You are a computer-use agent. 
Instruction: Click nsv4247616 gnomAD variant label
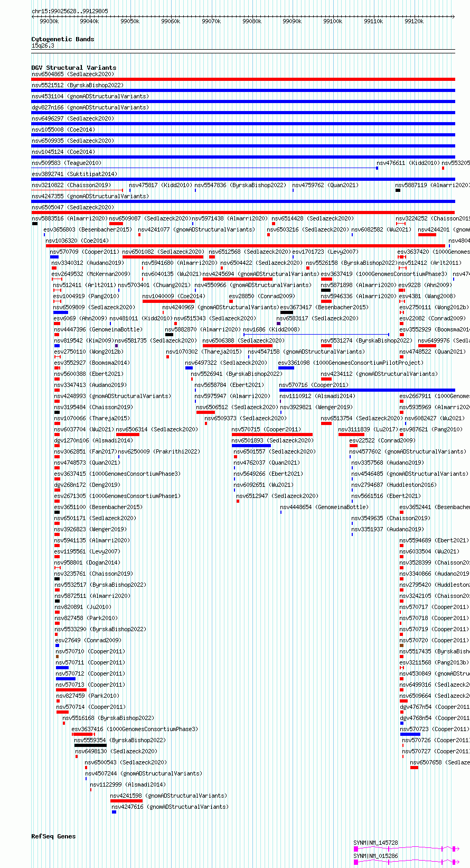(x=170, y=807)
